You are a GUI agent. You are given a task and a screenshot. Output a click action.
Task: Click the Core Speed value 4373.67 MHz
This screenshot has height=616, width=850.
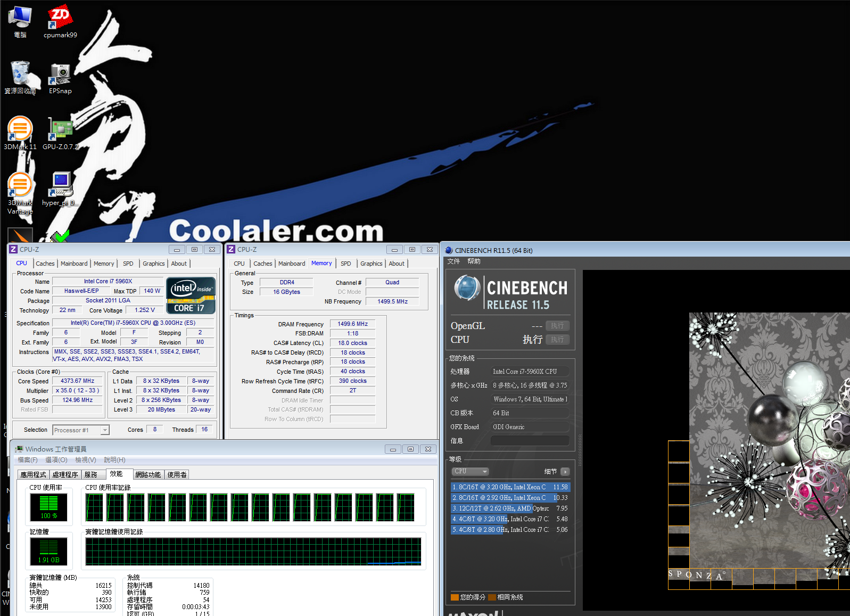coord(77,381)
